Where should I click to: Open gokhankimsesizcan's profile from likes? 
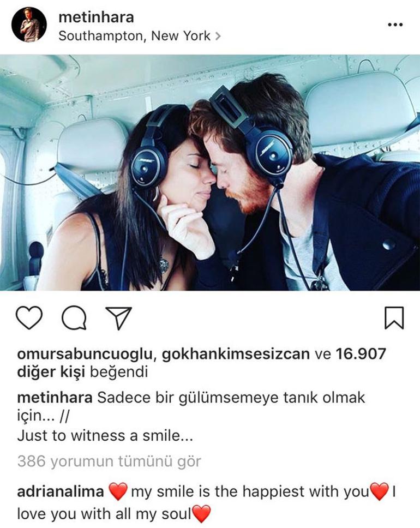(236, 354)
